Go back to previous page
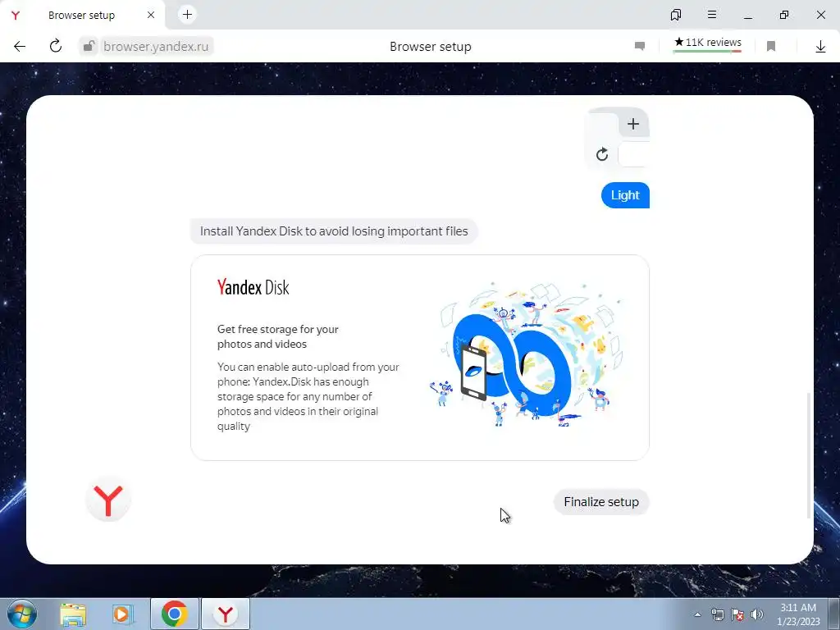Viewport: 840px width, 630px height. click(20, 46)
